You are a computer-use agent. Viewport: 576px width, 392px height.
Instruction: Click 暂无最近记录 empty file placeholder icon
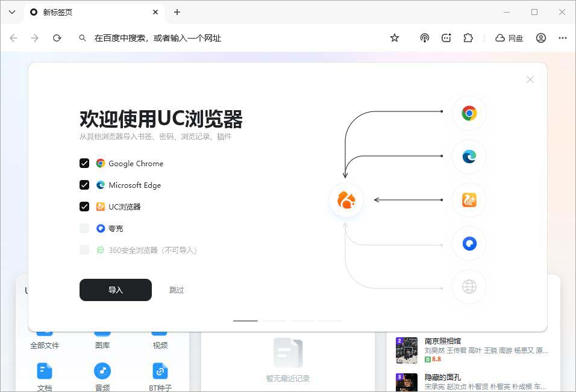[288, 353]
